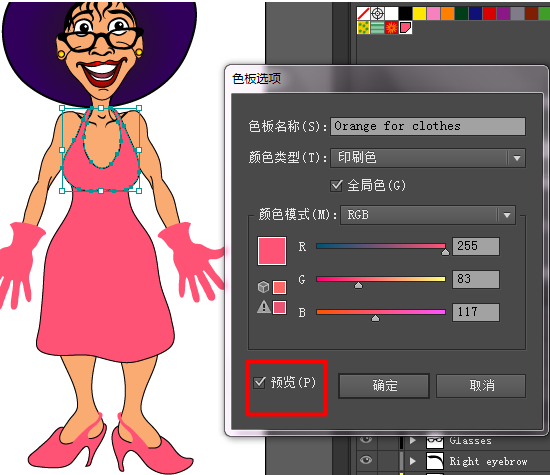The image size is (550, 475).
Task: Select the red swatch in top row
Action: [489, 14]
